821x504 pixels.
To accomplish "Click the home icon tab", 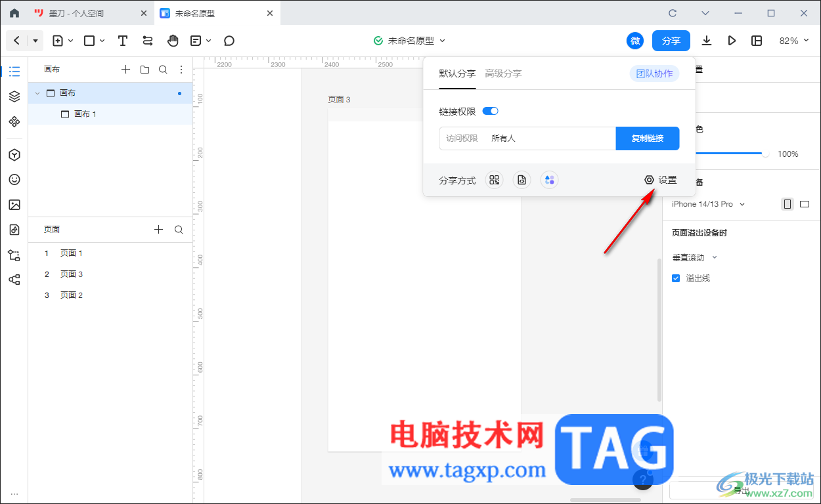I will (x=14, y=13).
